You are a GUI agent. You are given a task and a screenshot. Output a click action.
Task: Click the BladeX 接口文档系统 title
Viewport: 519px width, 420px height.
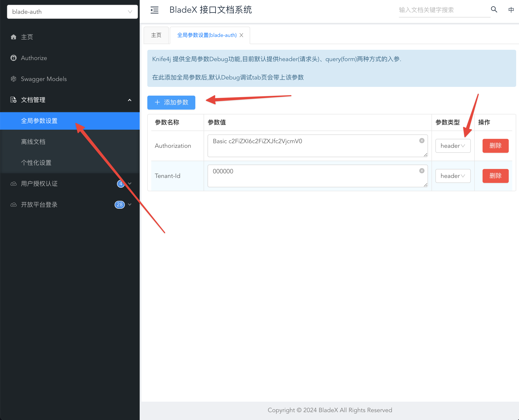pos(210,10)
